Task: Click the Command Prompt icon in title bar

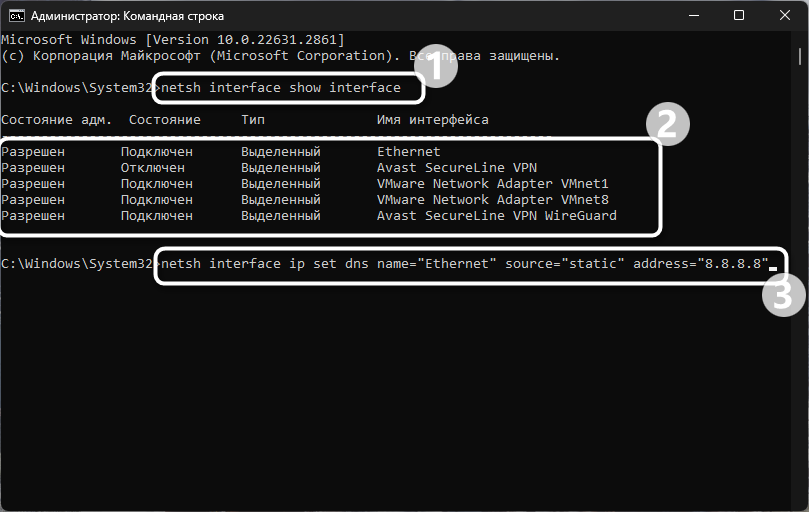Action: pyautogui.click(x=17, y=16)
